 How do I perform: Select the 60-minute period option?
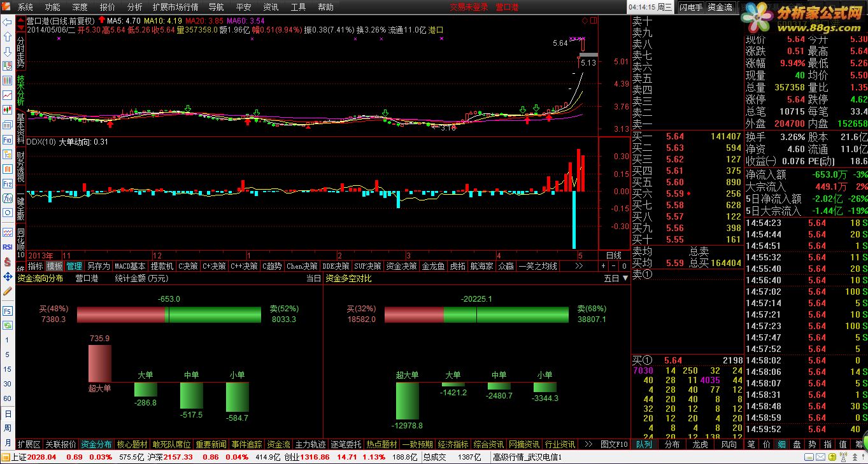coord(7,398)
